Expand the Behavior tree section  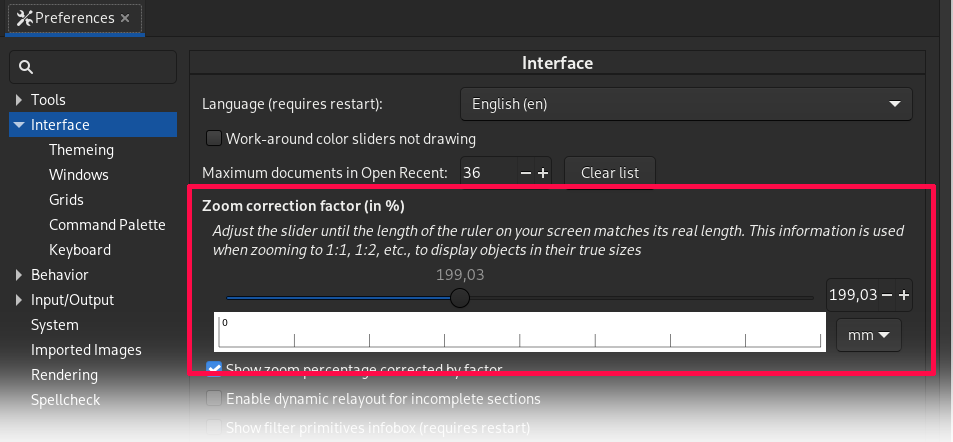(19, 275)
